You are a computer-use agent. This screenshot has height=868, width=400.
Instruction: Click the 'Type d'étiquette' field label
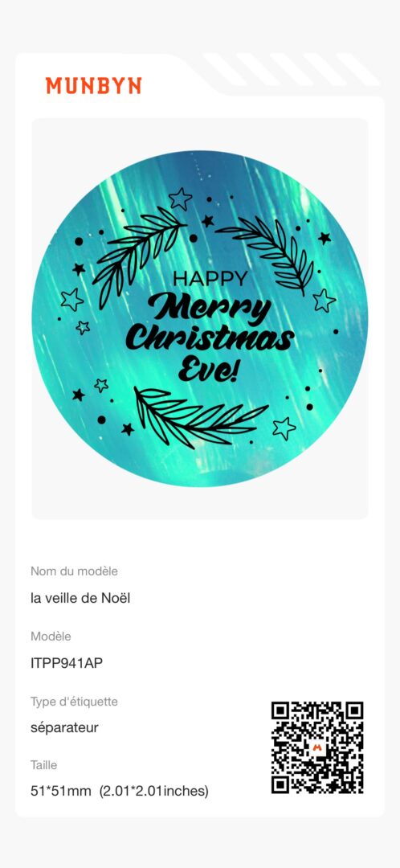tap(74, 702)
